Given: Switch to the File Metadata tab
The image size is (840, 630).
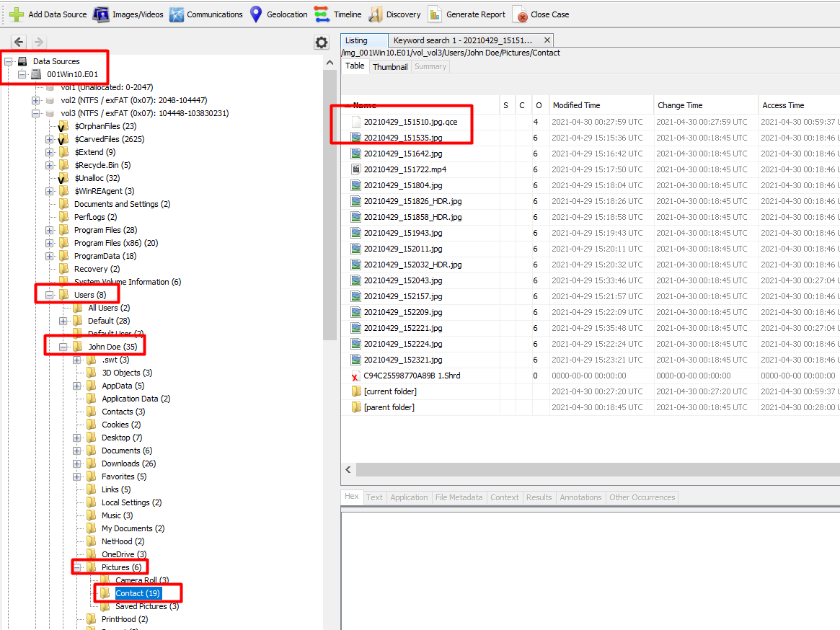Looking at the screenshot, I should (459, 497).
